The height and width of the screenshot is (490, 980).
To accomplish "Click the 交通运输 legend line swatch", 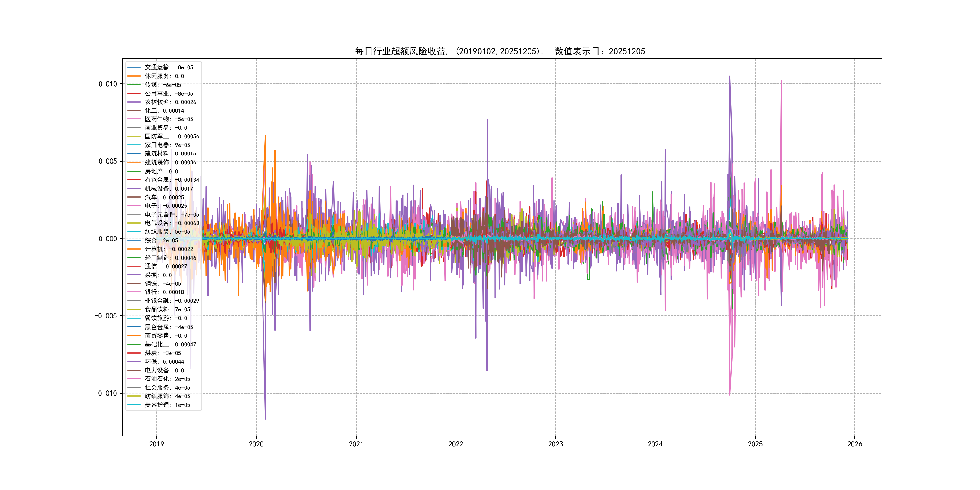I will coord(134,67).
